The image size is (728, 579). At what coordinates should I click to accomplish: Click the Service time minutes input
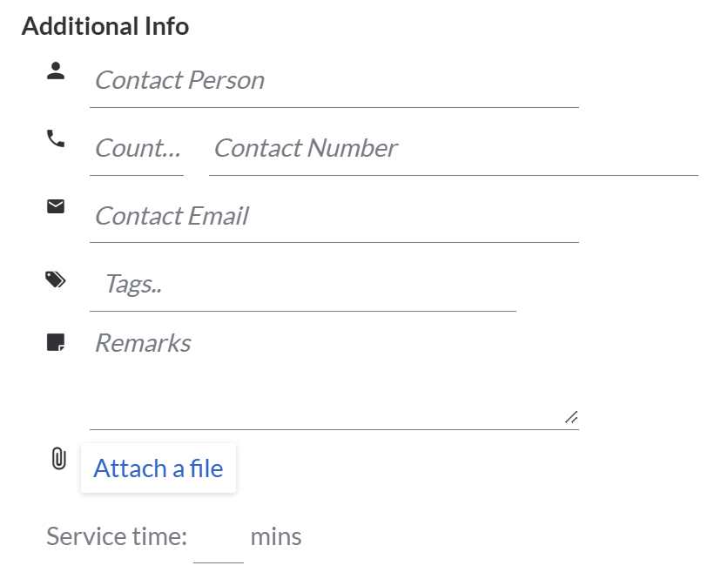219,537
